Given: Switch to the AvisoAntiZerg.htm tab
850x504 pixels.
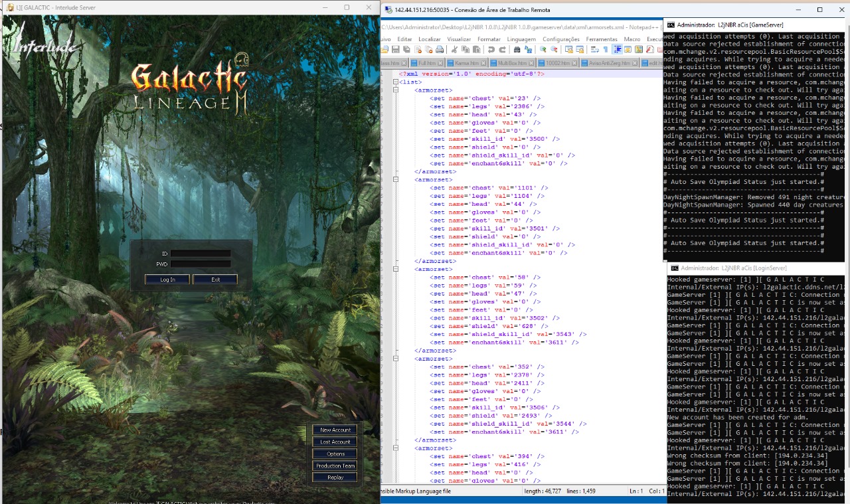Looking at the screenshot, I should pos(610,63).
